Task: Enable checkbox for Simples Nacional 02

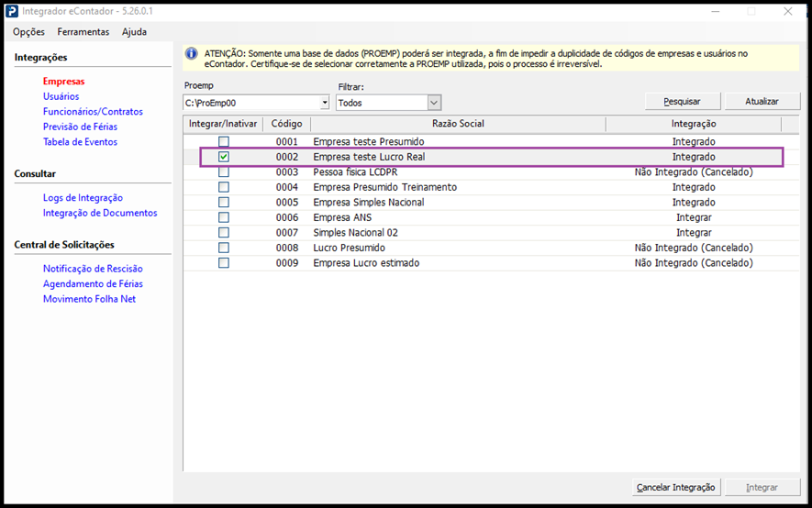Action: tap(223, 233)
